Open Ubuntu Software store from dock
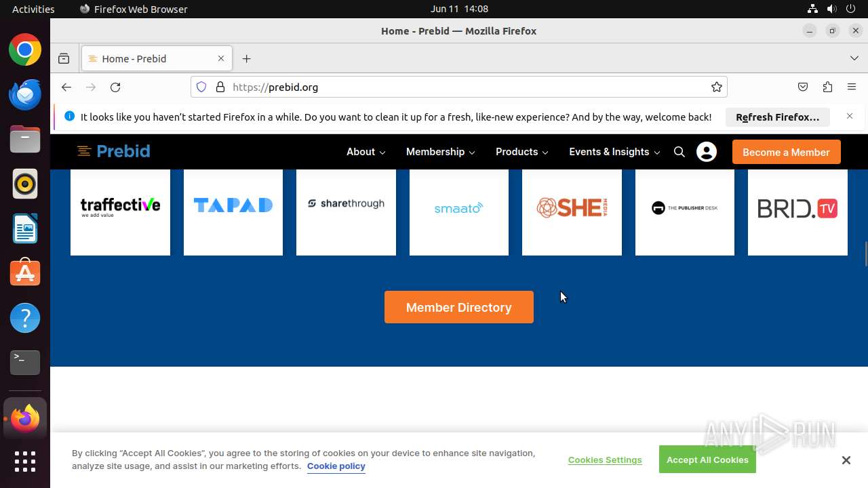The height and width of the screenshot is (488, 868). click(25, 273)
